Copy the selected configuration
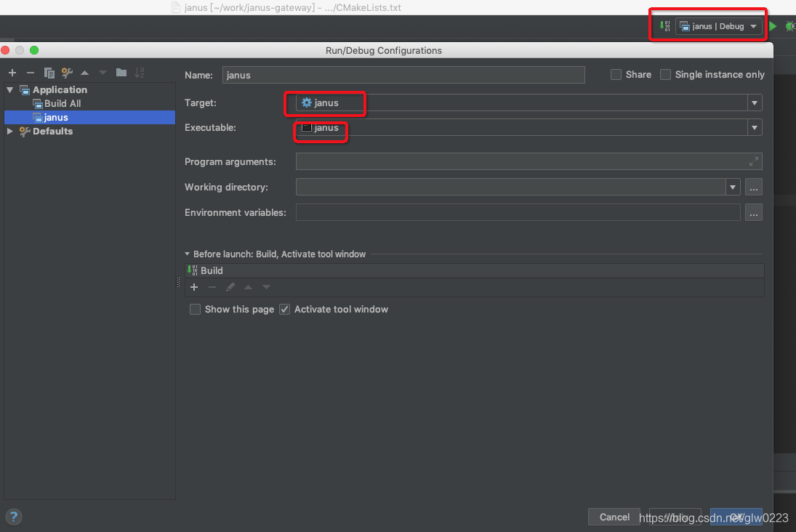 49,73
